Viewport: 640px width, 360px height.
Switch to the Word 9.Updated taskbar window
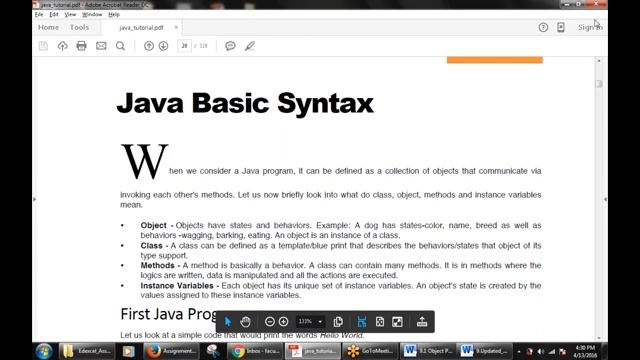pyautogui.click(x=485, y=351)
